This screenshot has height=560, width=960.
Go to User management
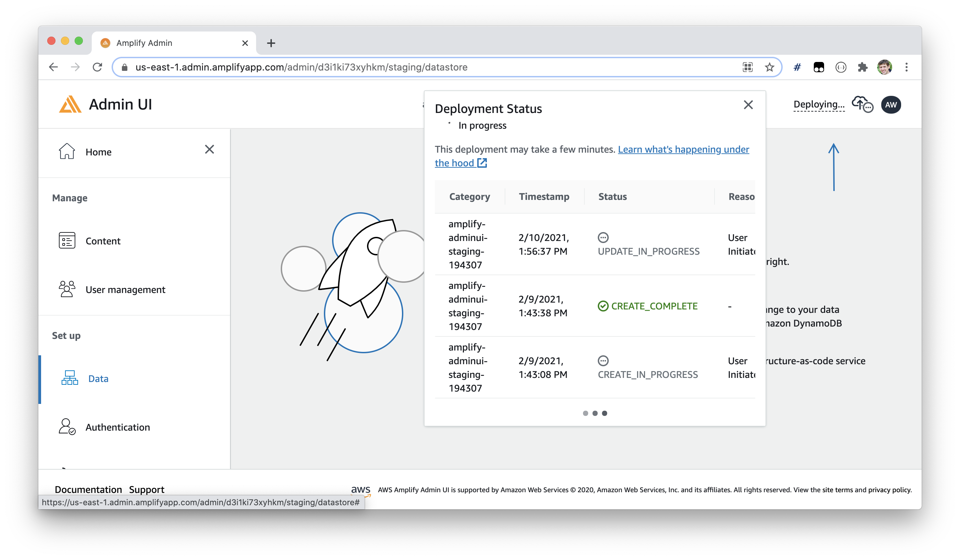pyautogui.click(x=125, y=290)
